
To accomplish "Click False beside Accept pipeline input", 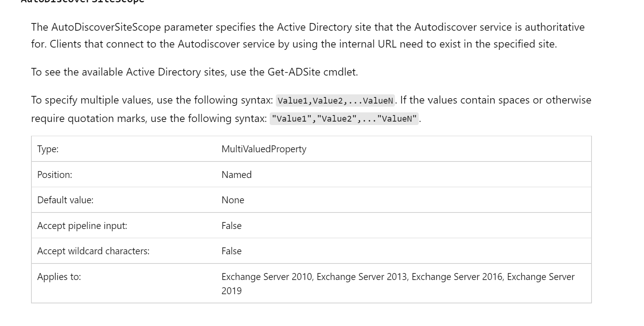I will click(231, 226).
